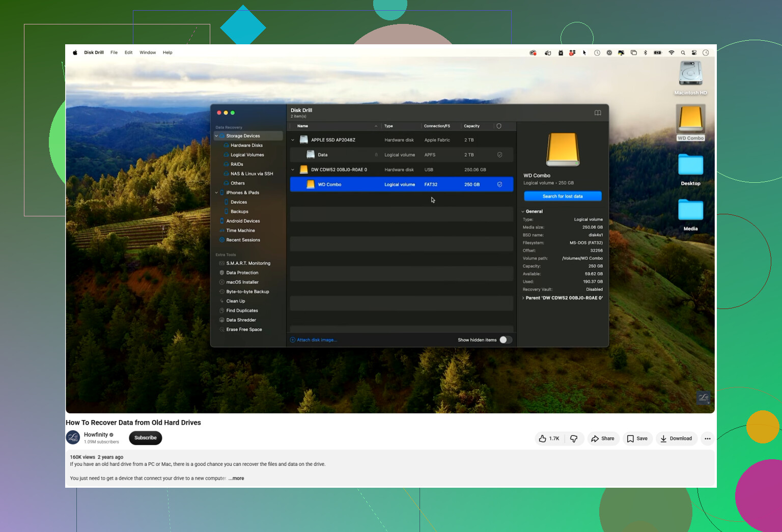782x532 pixels.
Task: Expand Parent 'DW CDW52 00BJ0-R0AE 0' section
Action: click(x=563, y=298)
